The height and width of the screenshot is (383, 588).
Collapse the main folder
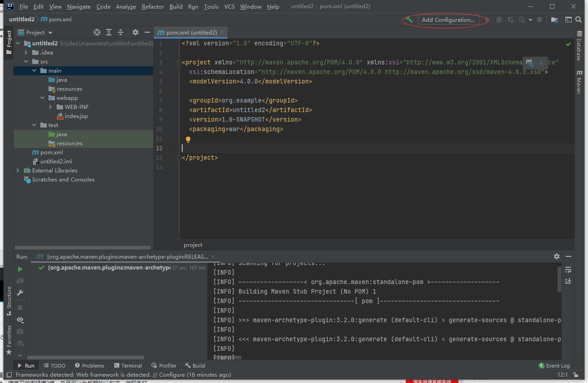click(x=34, y=71)
